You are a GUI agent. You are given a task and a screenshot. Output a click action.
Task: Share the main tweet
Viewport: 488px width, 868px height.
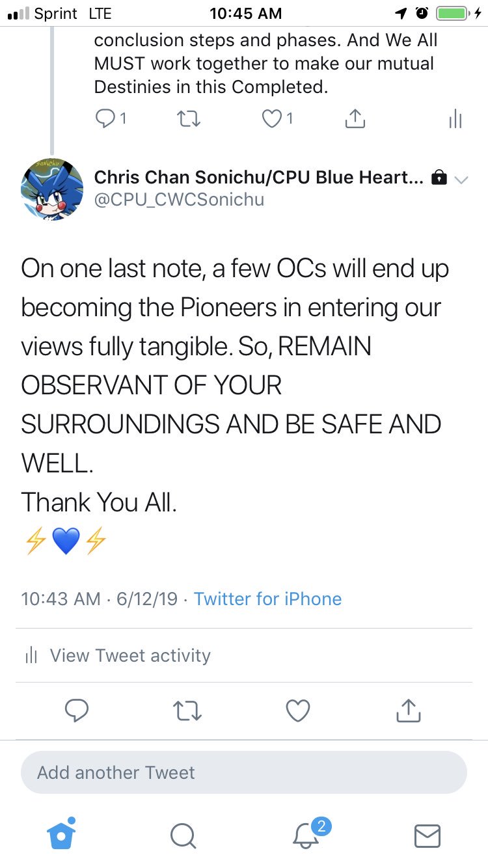tap(409, 711)
